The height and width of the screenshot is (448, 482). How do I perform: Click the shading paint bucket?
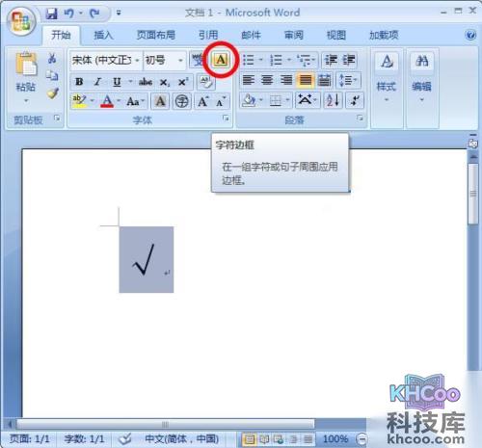(x=249, y=100)
